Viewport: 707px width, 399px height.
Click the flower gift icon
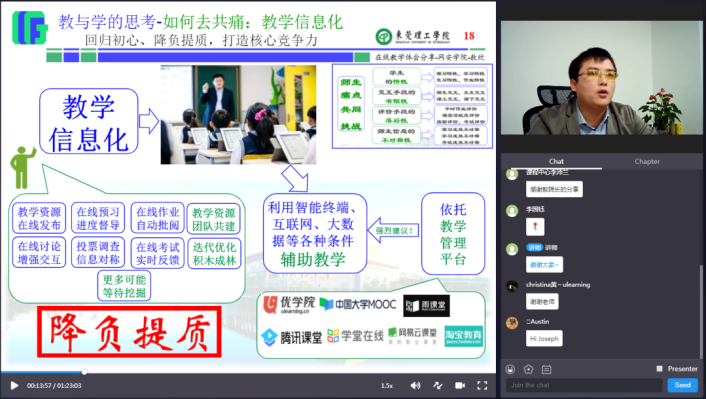pos(528,369)
